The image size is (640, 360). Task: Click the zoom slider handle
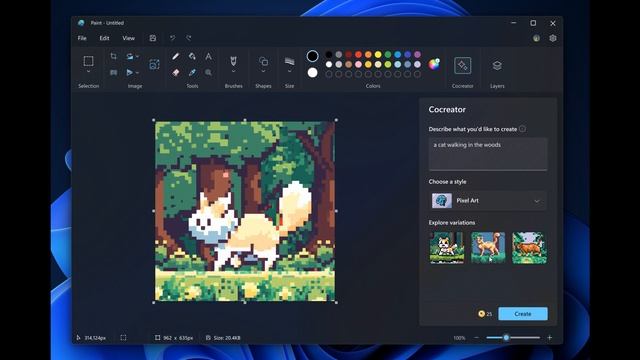(506, 338)
